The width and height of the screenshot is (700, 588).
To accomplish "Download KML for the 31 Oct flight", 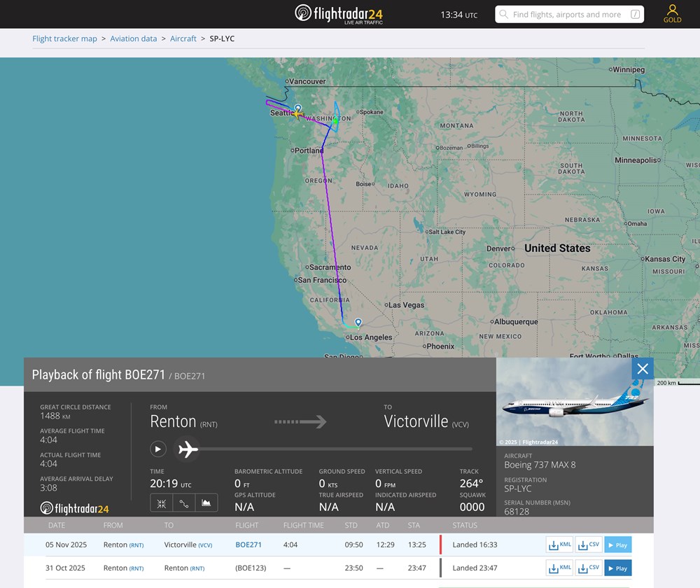I will point(560,568).
